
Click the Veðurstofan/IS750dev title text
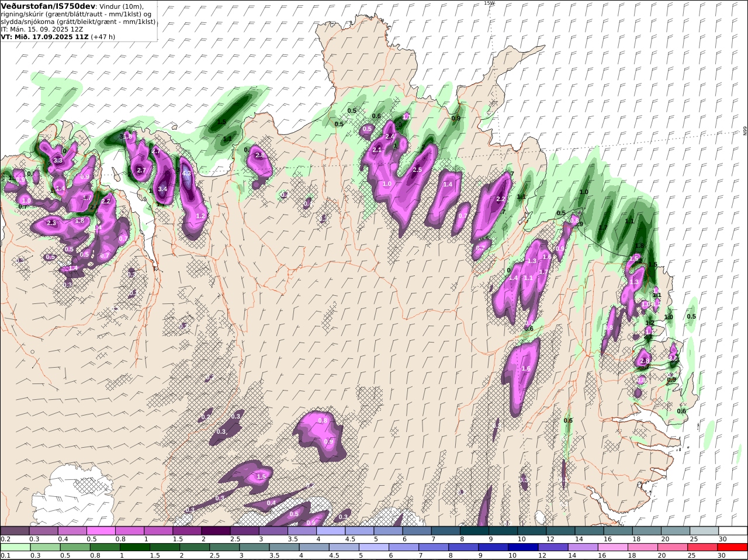pos(48,6)
